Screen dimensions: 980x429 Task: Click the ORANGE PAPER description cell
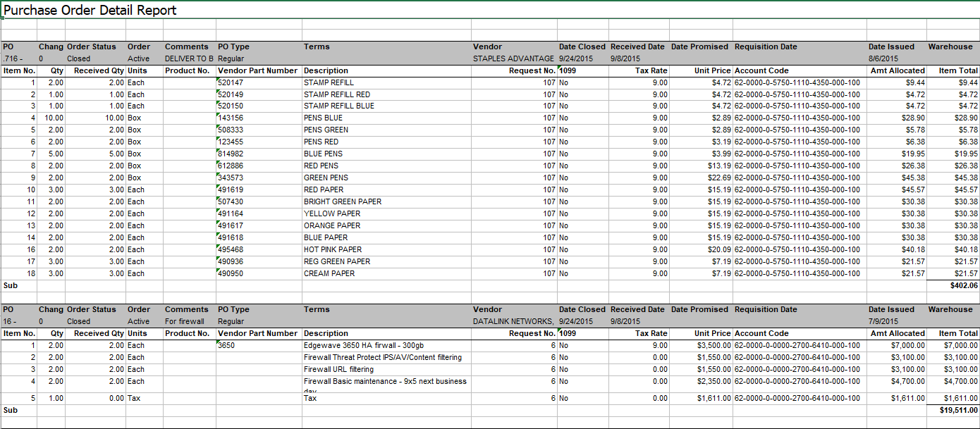click(x=387, y=226)
